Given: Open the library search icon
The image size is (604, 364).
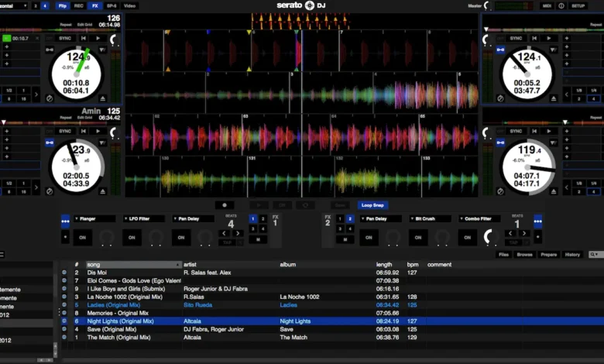Looking at the screenshot, I should pyautogui.click(x=594, y=255).
